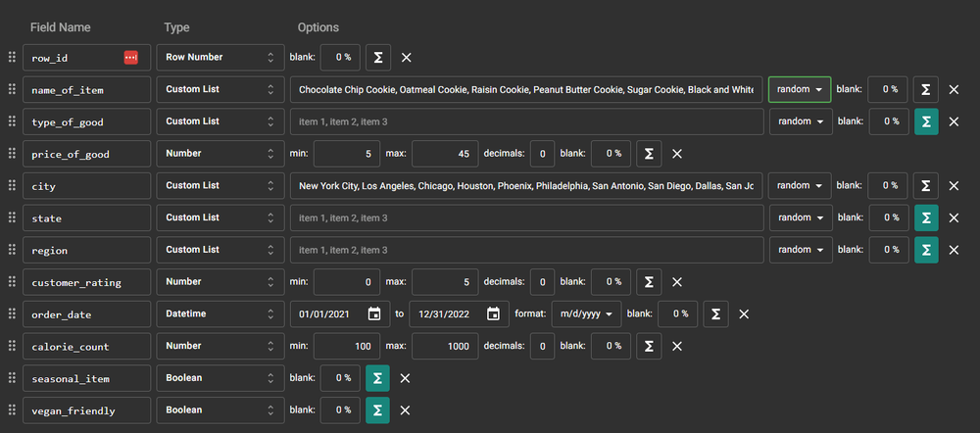Image resolution: width=980 pixels, height=433 pixels.
Task: Click the formula sigma button for row_id
Action: pos(378,58)
